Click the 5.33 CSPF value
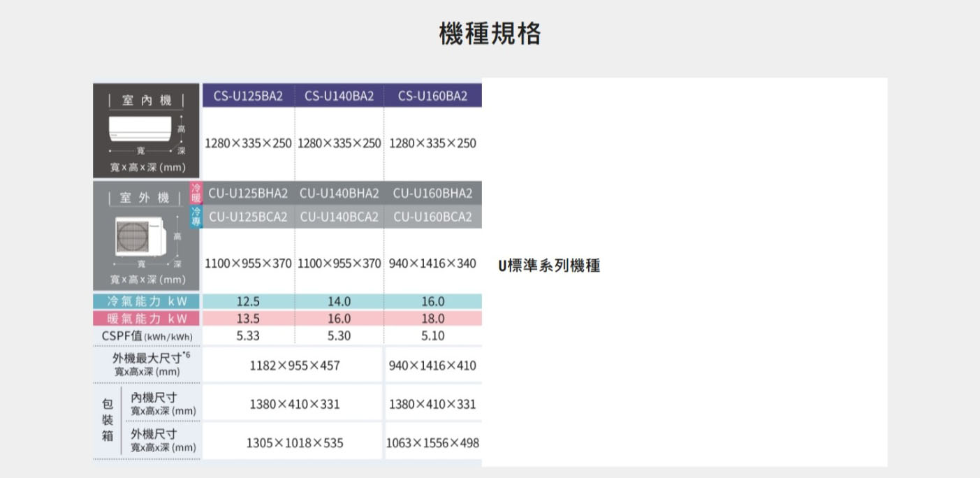 point(248,336)
